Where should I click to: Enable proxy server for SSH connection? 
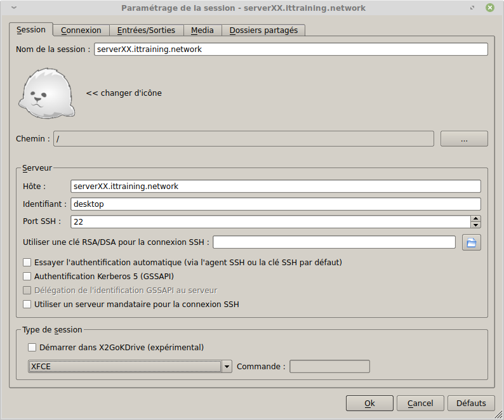click(x=27, y=304)
